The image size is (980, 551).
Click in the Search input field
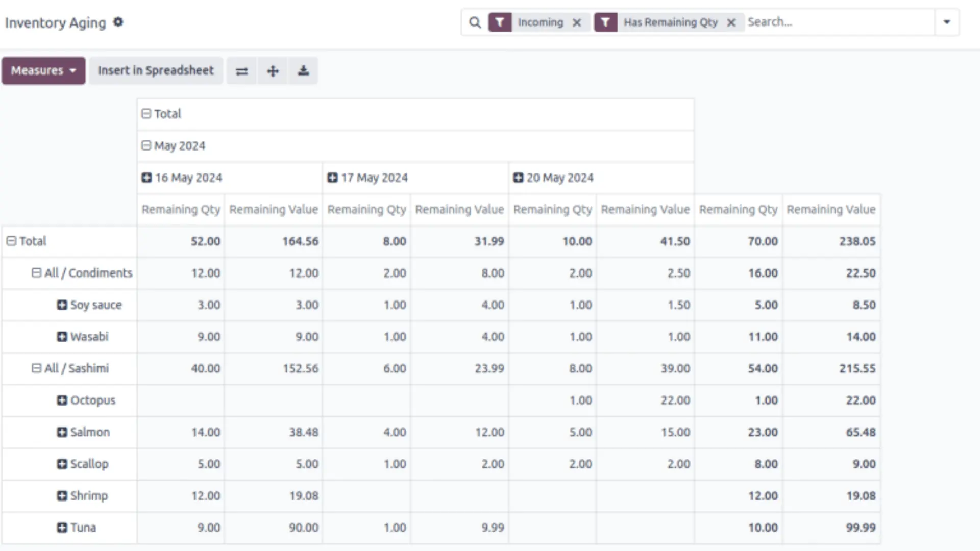pos(837,22)
